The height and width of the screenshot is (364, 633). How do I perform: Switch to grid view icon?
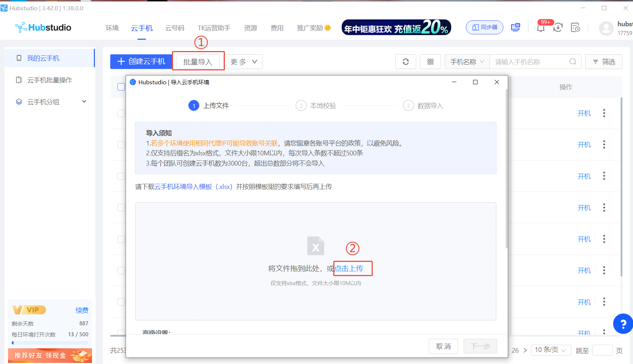430,62
